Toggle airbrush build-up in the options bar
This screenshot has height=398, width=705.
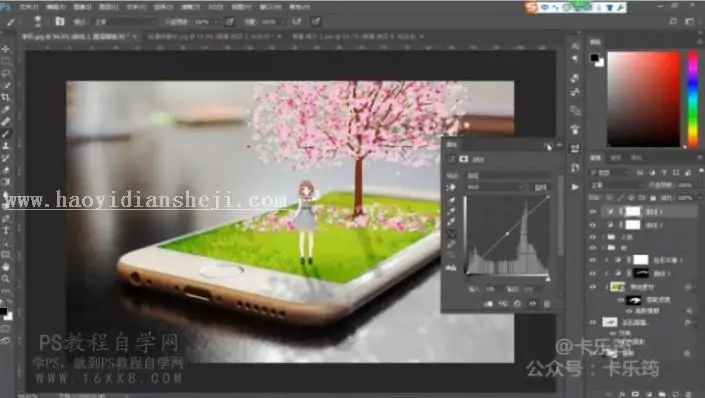click(x=297, y=22)
